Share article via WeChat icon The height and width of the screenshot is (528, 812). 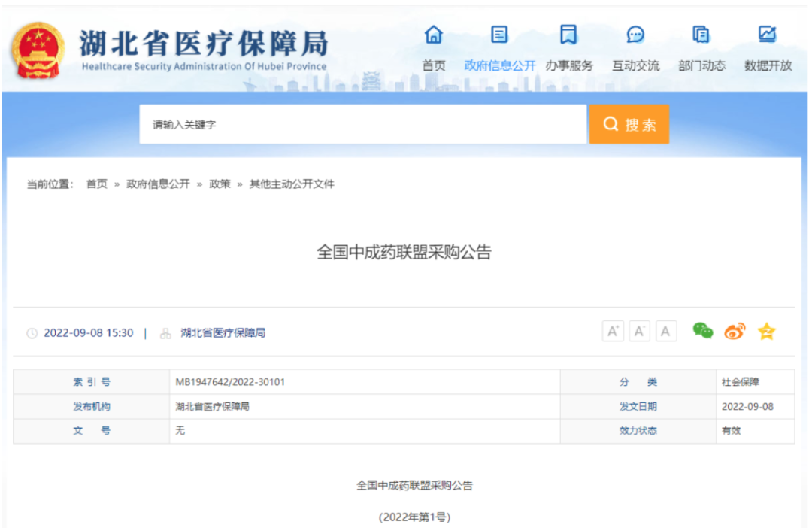tap(703, 331)
